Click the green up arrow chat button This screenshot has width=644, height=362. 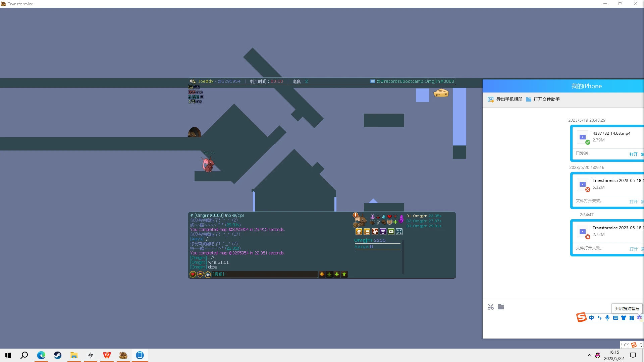click(x=344, y=275)
